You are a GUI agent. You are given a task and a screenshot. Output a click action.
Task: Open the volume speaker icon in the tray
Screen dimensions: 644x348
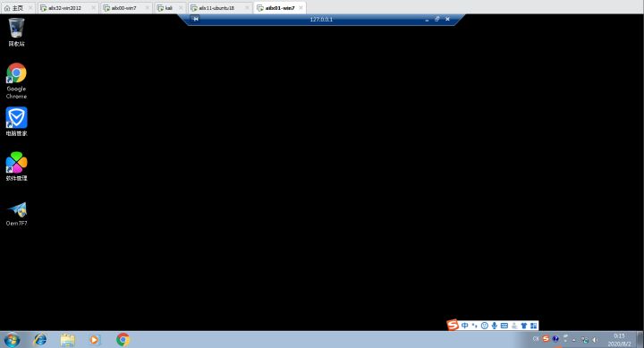click(595, 340)
